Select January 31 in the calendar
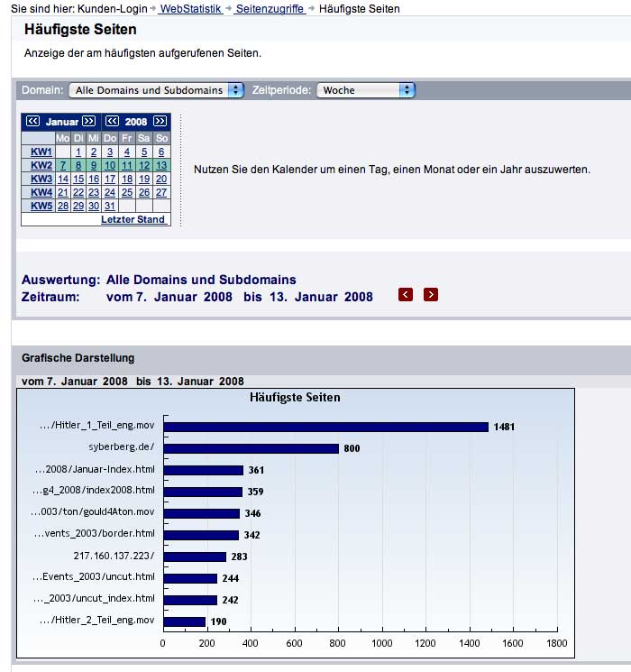The width and height of the screenshot is (631, 672). (110, 207)
